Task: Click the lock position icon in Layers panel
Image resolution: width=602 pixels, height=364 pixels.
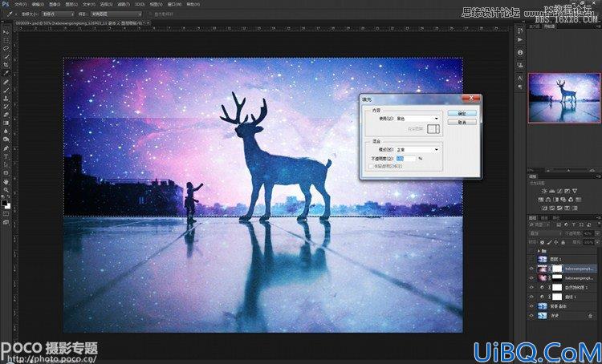Action: click(x=555, y=242)
